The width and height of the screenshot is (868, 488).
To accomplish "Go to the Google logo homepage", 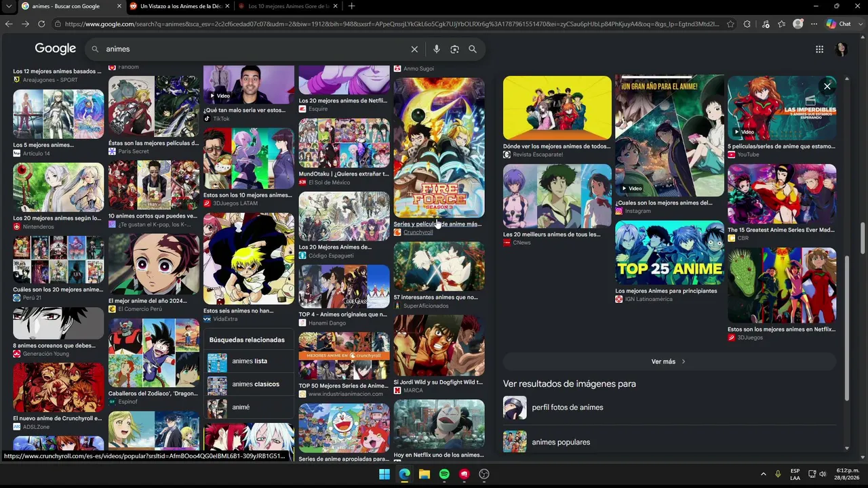I will coord(56,49).
